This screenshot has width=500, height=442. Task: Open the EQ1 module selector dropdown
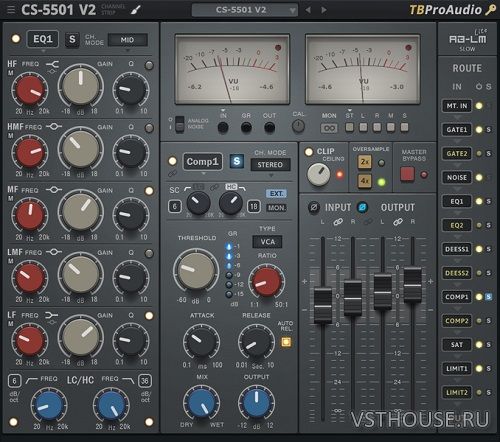coord(43,39)
